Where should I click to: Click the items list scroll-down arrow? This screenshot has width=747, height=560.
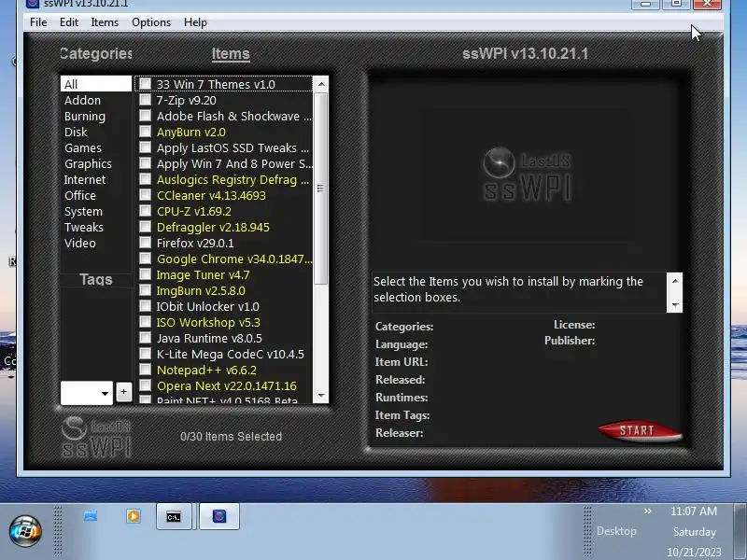(321, 395)
